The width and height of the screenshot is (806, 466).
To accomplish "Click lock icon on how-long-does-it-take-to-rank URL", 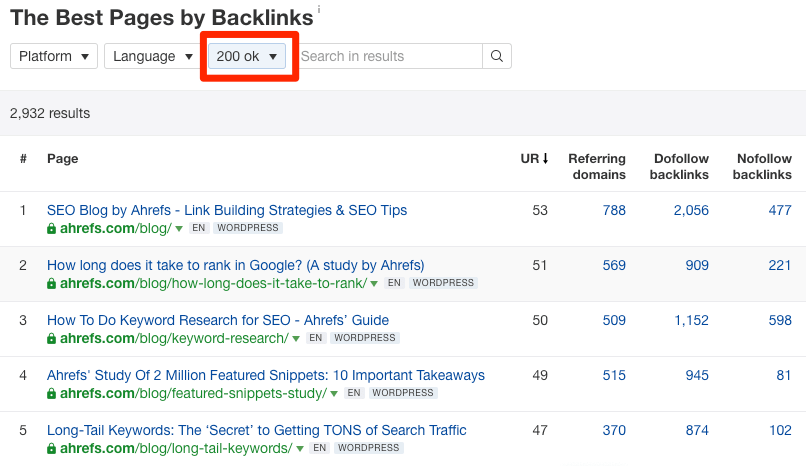I will pyautogui.click(x=51, y=283).
